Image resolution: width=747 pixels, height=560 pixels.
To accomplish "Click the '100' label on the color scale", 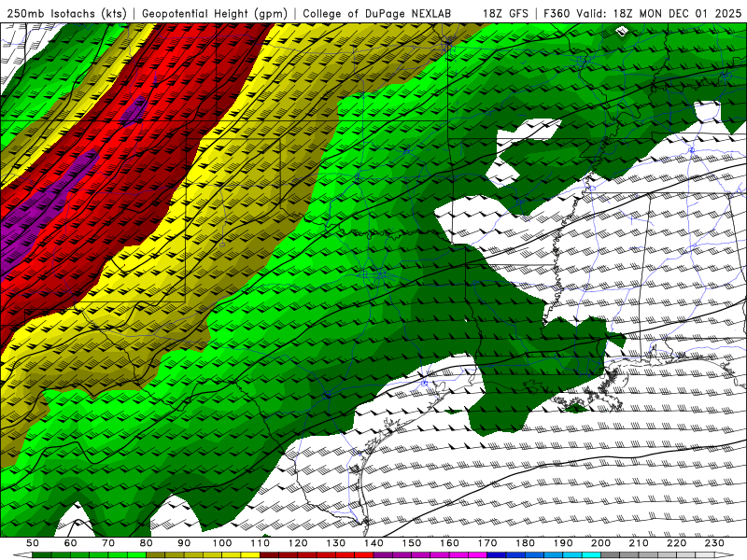I will [x=222, y=543].
